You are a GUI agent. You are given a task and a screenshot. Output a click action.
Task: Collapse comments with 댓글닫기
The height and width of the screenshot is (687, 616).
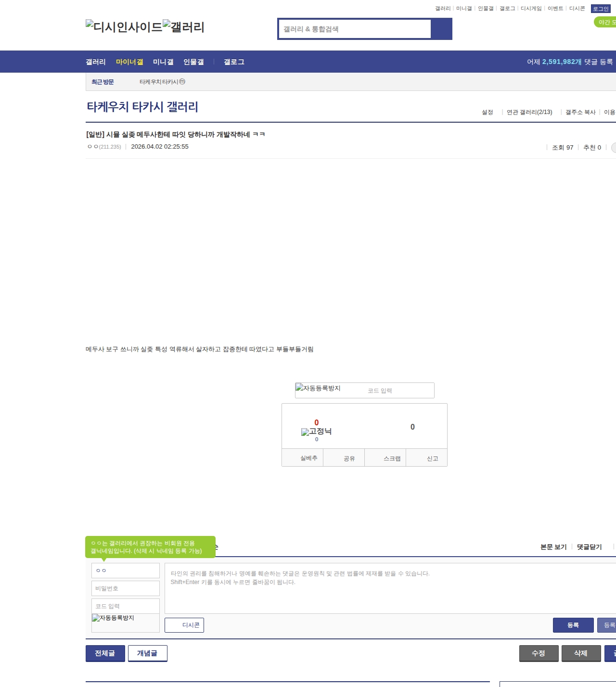(x=590, y=547)
